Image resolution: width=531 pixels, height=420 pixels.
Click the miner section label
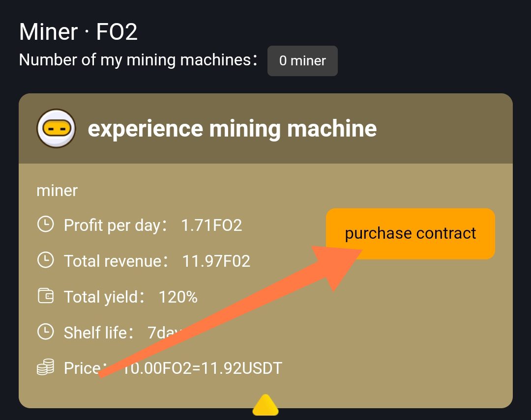tap(57, 191)
